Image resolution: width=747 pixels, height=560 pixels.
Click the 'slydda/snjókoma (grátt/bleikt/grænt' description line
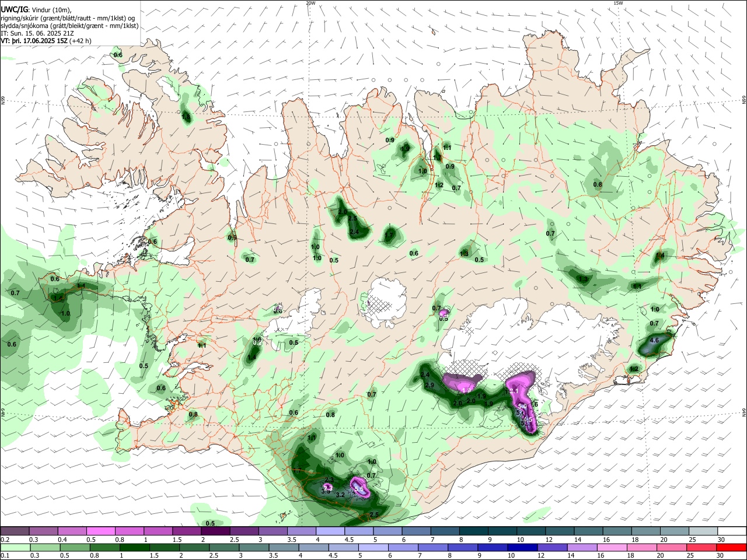[69, 26]
